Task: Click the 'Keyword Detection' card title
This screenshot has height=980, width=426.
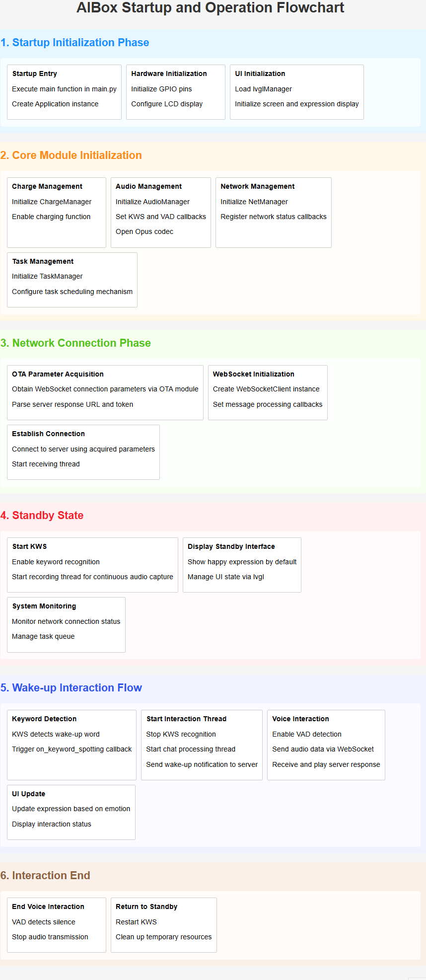Action: pyautogui.click(x=44, y=719)
